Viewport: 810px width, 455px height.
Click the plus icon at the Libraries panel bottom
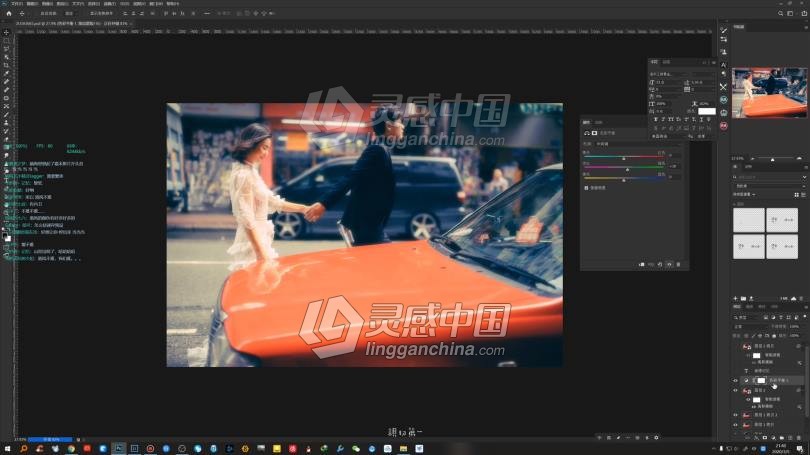click(x=735, y=299)
